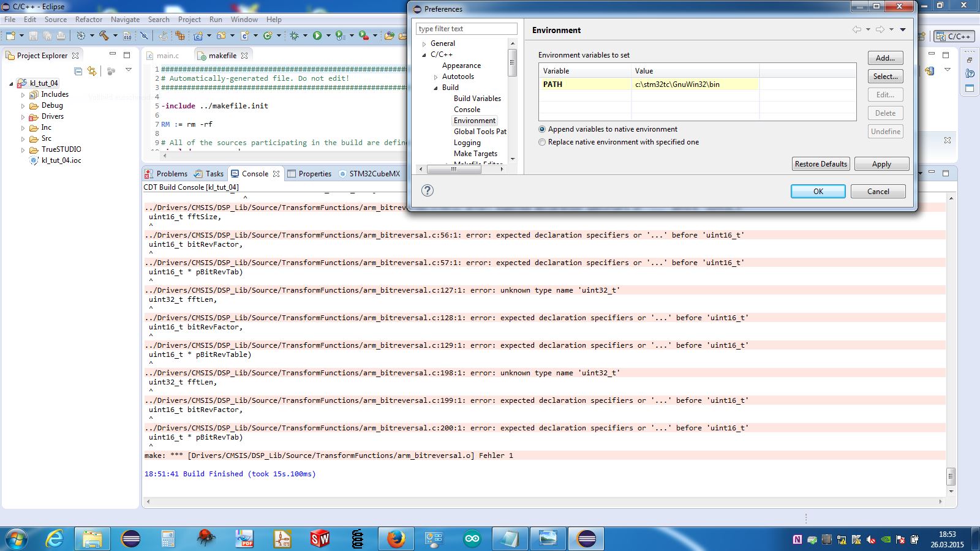Screen dimensions: 980x551
Task: Click the preferences tree vertical scrollbar
Action: [513, 62]
